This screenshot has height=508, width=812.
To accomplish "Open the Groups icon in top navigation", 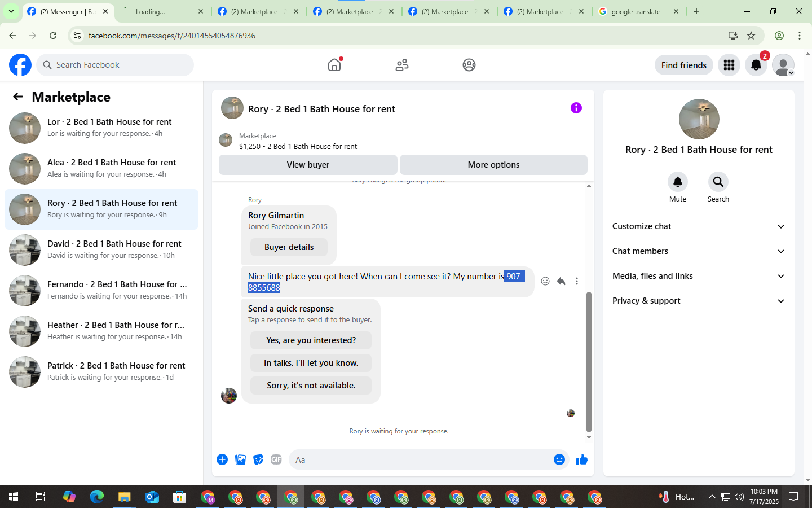I will tap(469, 65).
